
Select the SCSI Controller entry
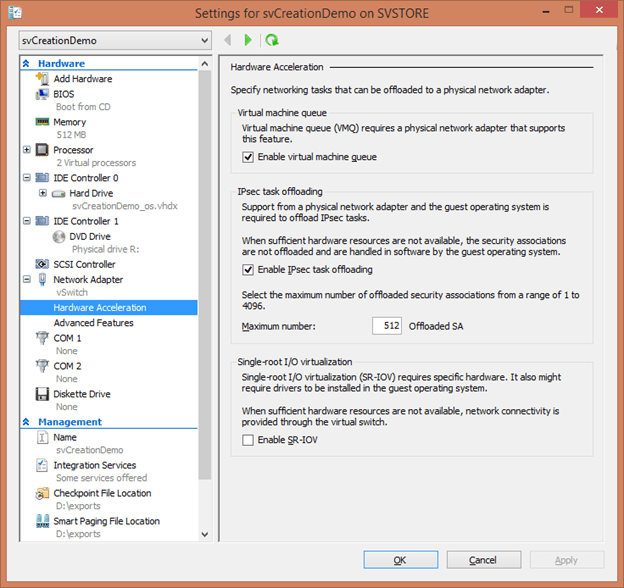(84, 264)
